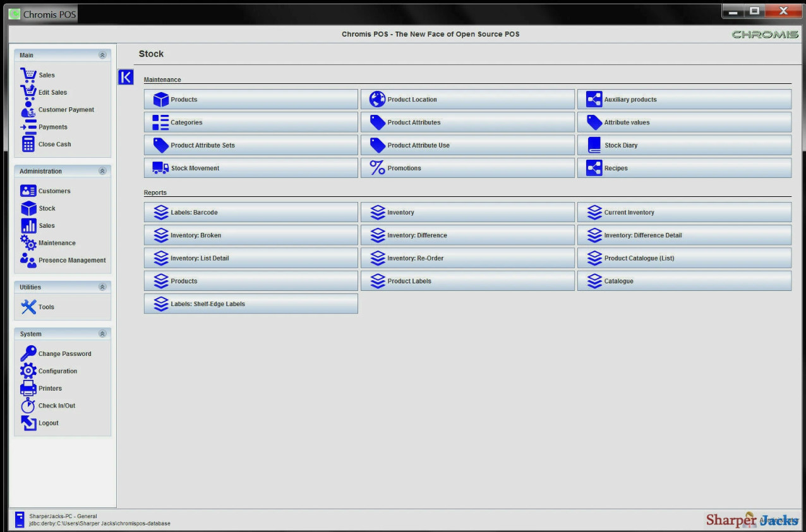806x532 pixels.
Task: Run Inventory: Re-Order report
Action: click(x=468, y=258)
